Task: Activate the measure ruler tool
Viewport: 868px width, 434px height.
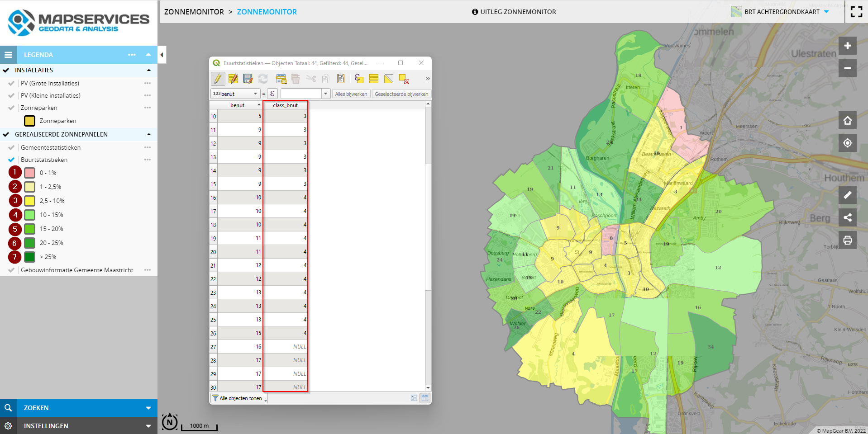Action: tap(848, 195)
